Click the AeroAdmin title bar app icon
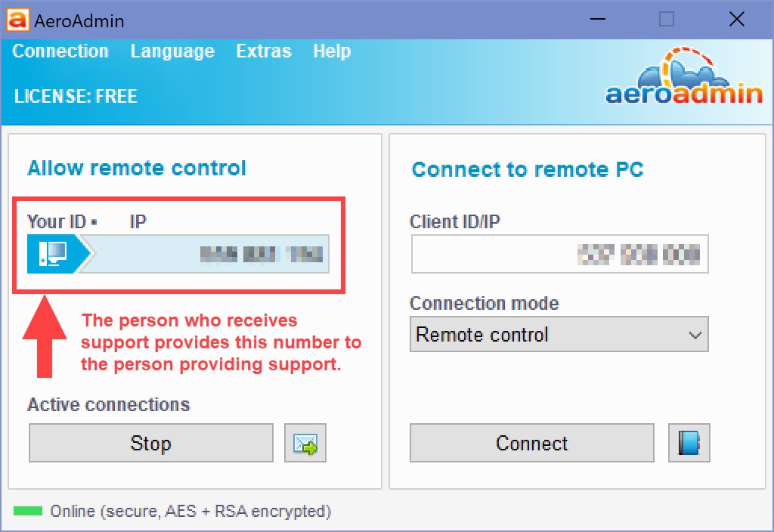The image size is (774, 532). click(x=17, y=20)
